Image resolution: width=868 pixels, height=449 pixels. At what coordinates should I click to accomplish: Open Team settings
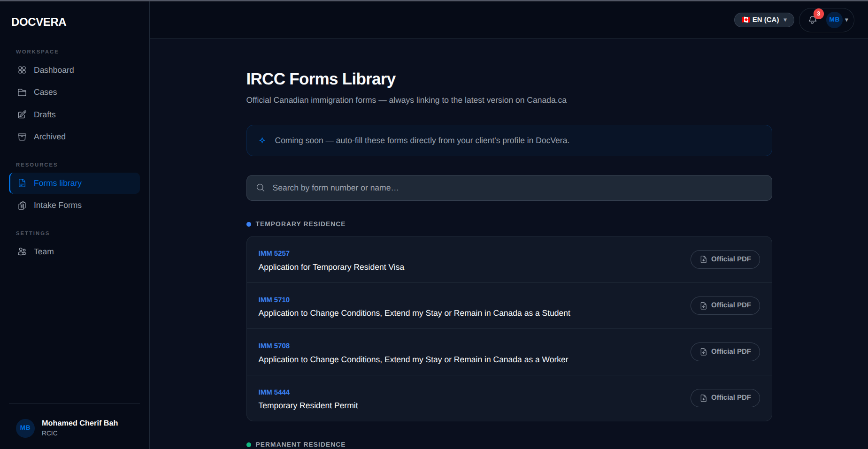(74, 251)
